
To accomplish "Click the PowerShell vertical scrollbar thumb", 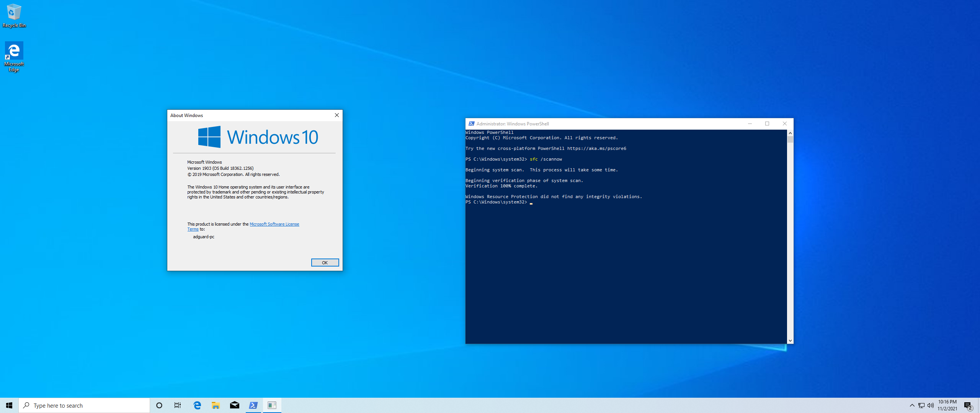I will click(790, 139).
